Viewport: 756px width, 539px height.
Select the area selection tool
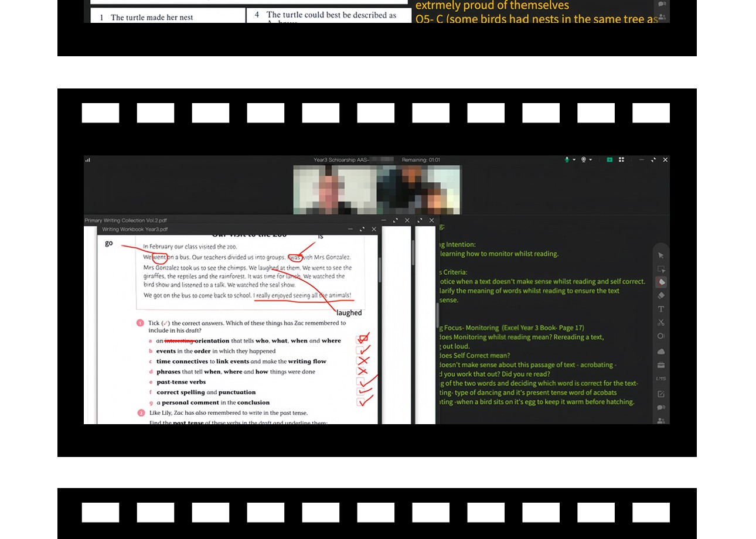661,269
